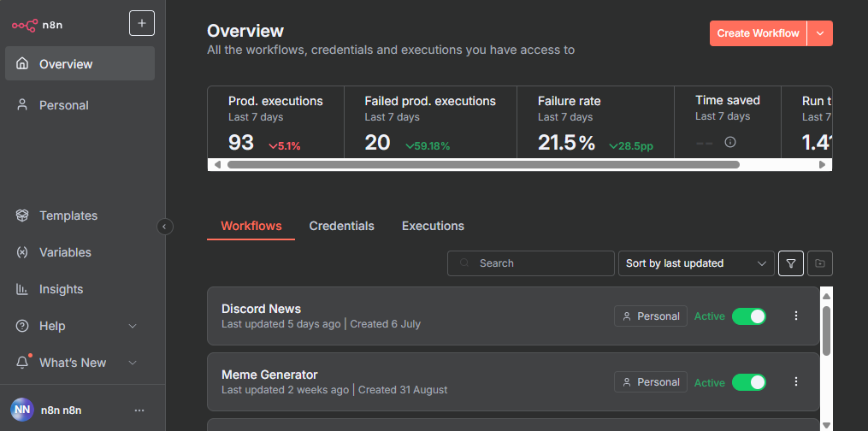Open the workflow filter funnel icon
This screenshot has width=868, height=431.
791,263
